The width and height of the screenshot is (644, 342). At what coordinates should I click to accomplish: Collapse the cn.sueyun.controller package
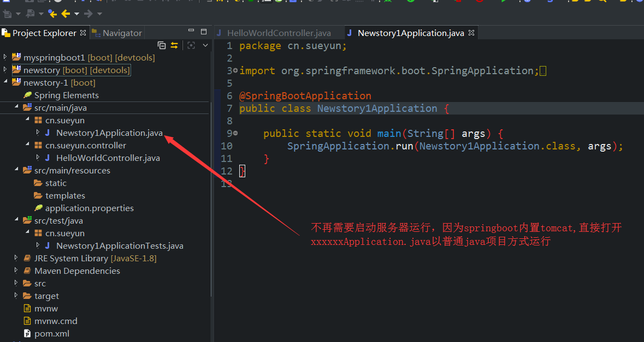pyautogui.click(x=27, y=145)
